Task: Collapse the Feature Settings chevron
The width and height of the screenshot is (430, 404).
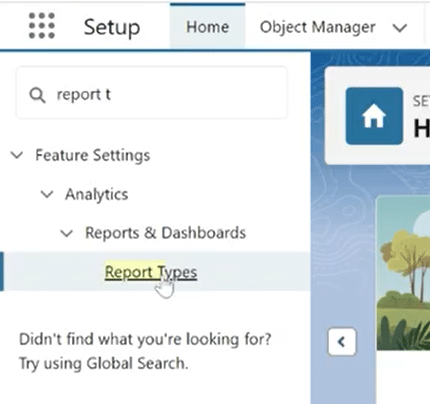Action: pos(17,155)
